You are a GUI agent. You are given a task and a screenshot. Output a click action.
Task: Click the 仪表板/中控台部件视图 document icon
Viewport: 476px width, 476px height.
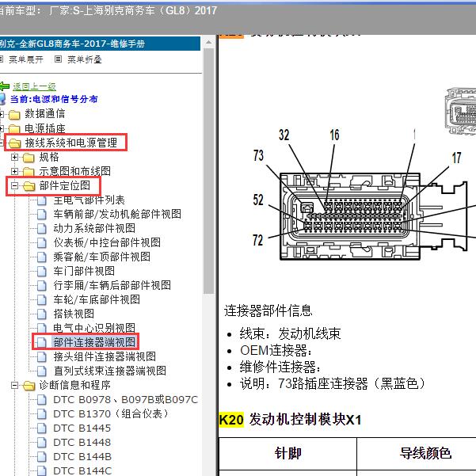tap(42, 243)
